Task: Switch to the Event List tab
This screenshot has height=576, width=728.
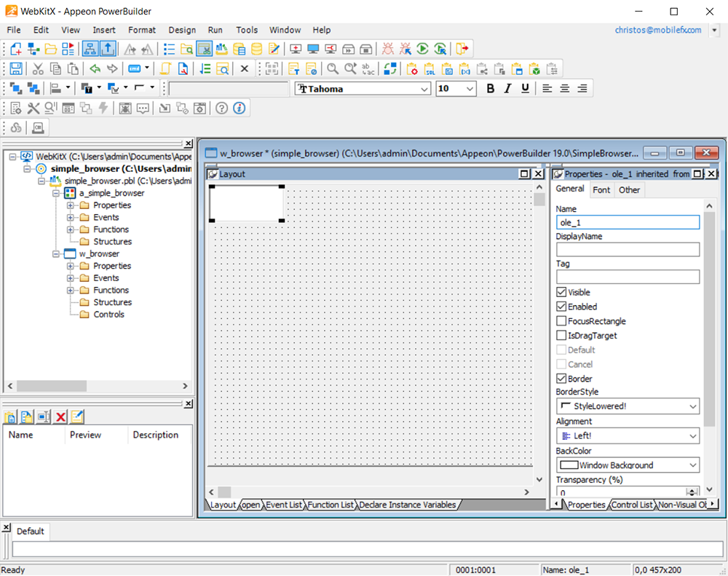Action: point(284,505)
